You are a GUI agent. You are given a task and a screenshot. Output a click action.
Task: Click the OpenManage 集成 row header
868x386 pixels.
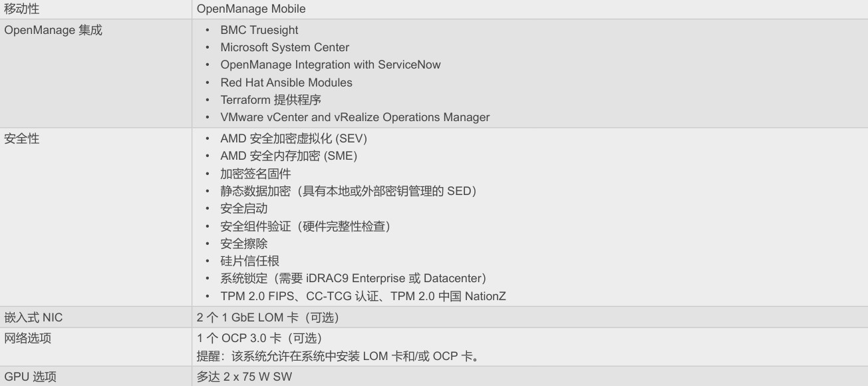pos(53,30)
